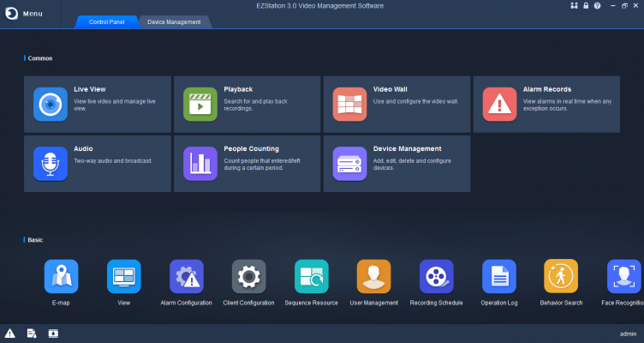This screenshot has height=343, width=644.
Task: Click 'Two-way audio and broadcast' description
Action: pos(113,161)
